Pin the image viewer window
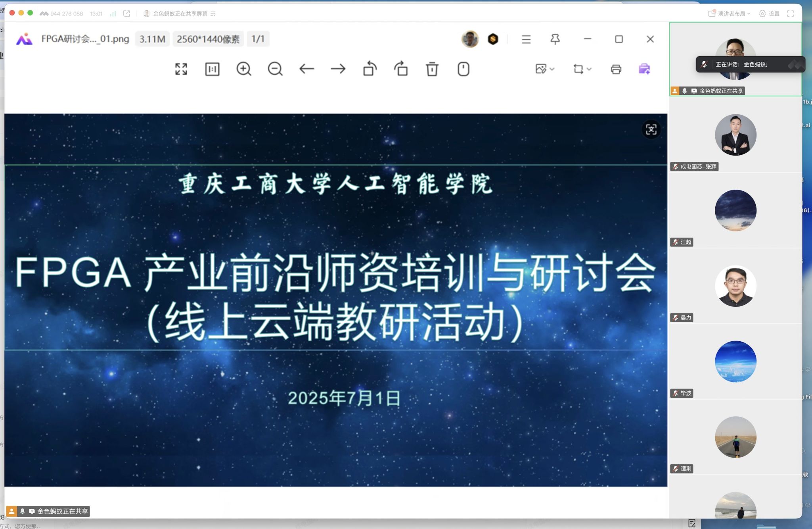The image size is (812, 529). [x=555, y=39]
